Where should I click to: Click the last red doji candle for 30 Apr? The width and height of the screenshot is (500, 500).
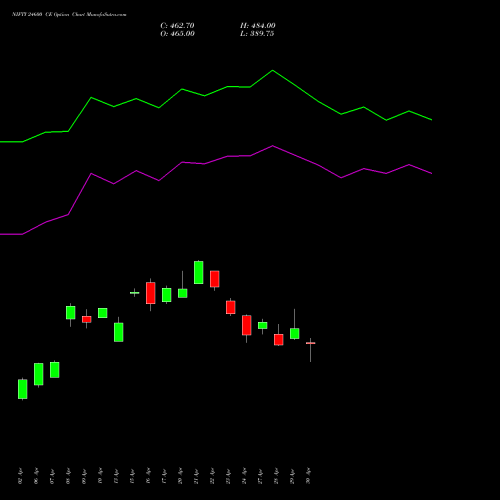(311, 343)
